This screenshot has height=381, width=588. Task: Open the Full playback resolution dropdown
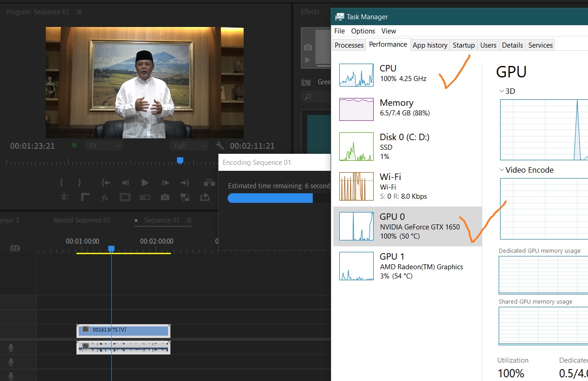[189, 146]
